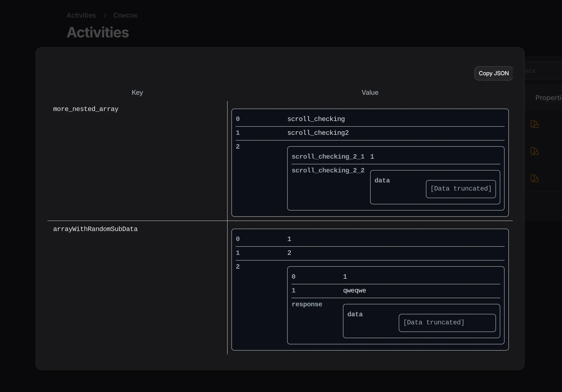Click the scroll_checking2 value

point(318,133)
